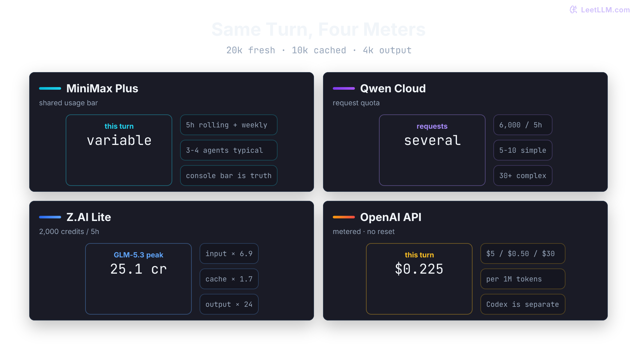Click the purple "requests" label
637x364 pixels.
432,126
